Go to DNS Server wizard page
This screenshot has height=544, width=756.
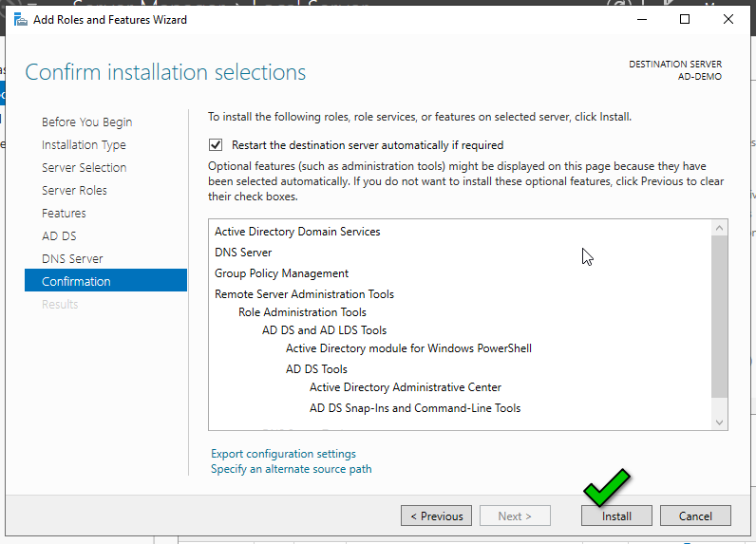click(x=72, y=258)
